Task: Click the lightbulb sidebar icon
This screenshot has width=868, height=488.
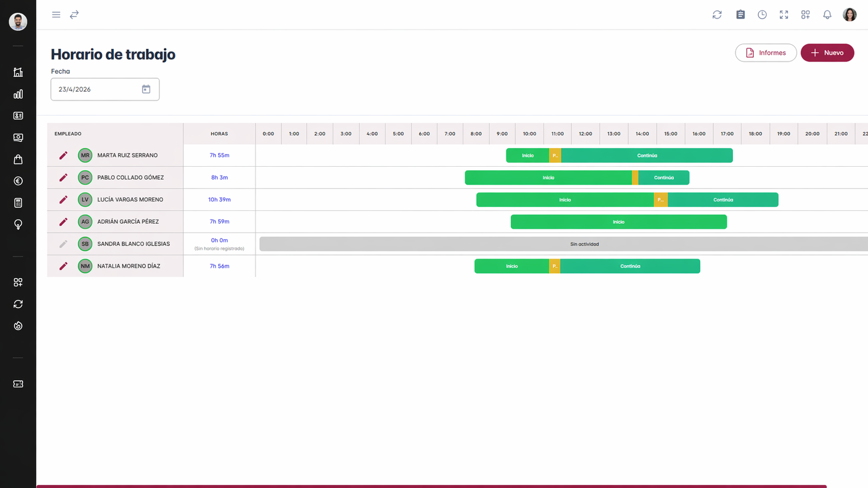Action: click(x=18, y=224)
